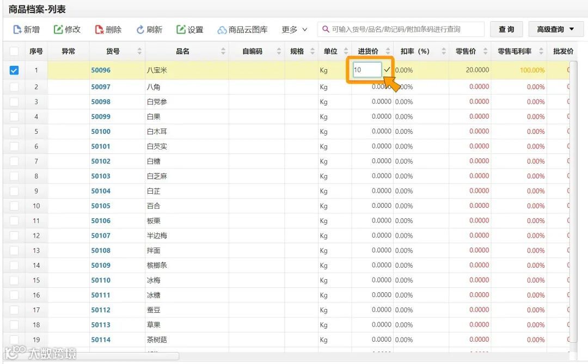Viewport: 588px width, 364px height.
Task: Click product code 50108 for 拌面
Action: coord(101,250)
